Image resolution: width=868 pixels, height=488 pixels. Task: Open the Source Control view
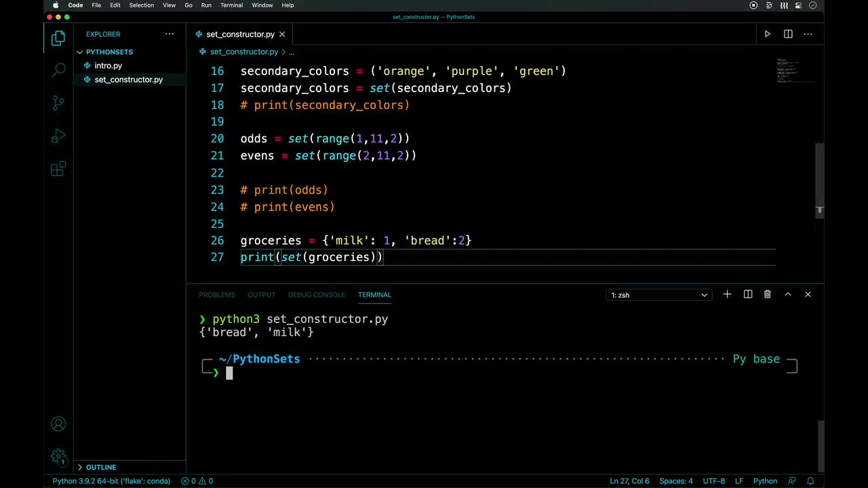click(58, 103)
